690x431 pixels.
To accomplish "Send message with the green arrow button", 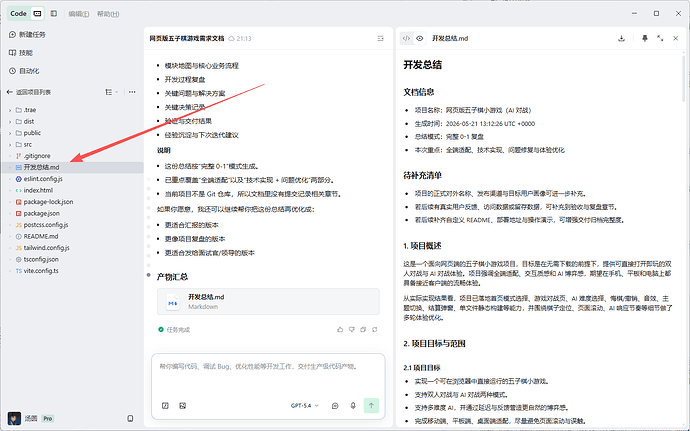I will coord(371,405).
